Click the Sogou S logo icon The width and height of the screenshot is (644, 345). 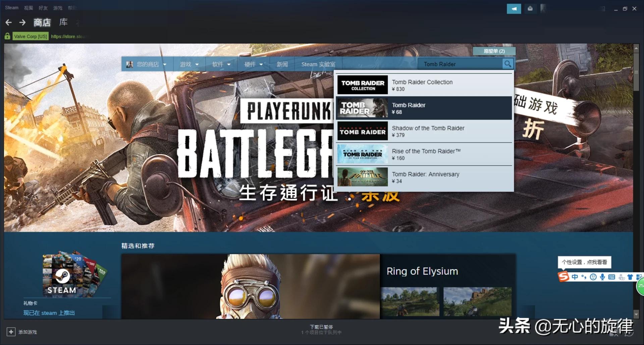[563, 277]
